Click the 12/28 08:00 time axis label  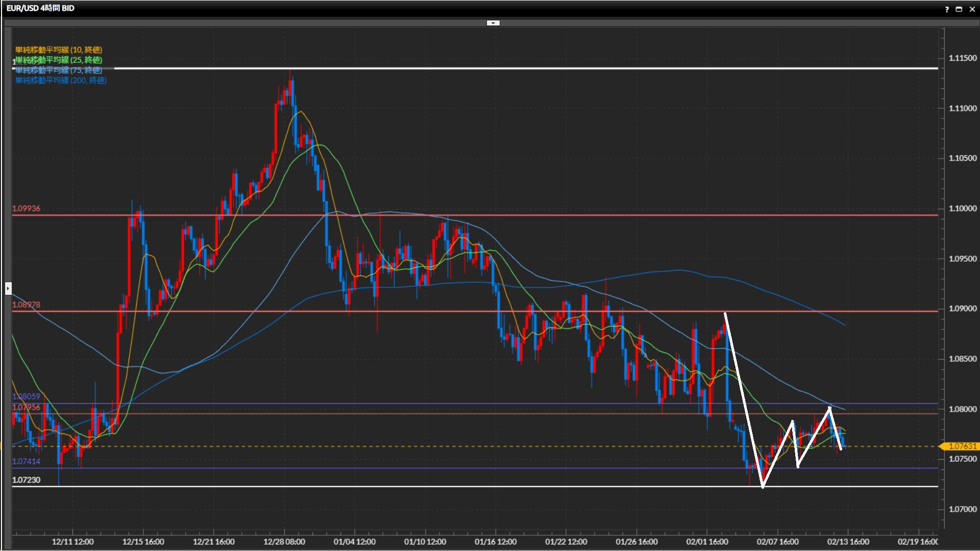click(284, 541)
